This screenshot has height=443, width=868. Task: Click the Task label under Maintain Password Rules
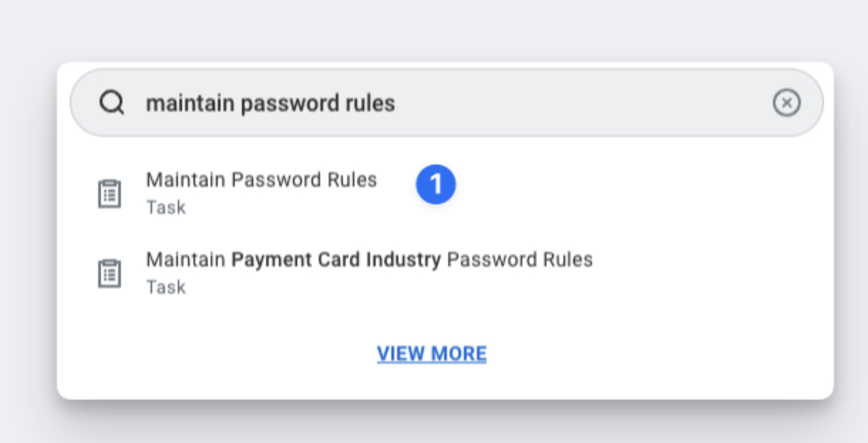[x=166, y=208]
